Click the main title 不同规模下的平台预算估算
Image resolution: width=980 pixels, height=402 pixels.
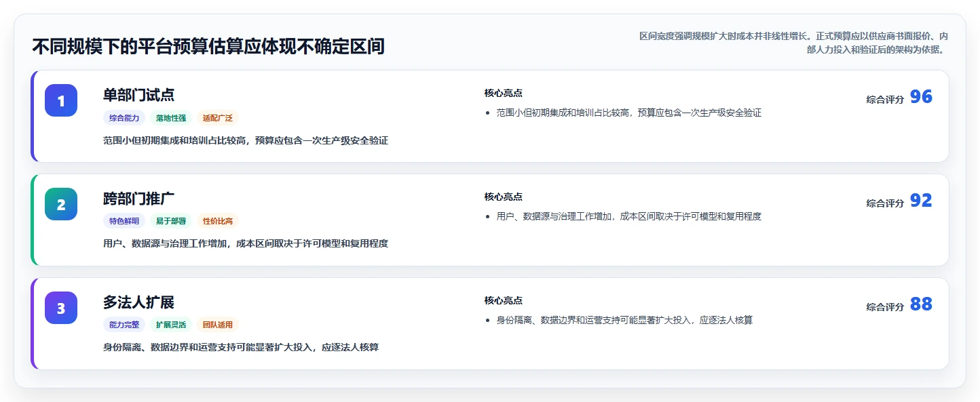coord(208,47)
